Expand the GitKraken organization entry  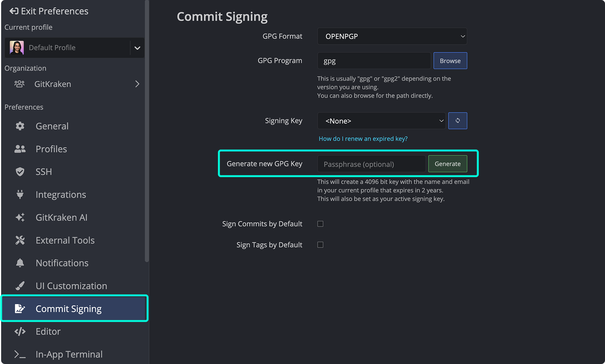tap(137, 84)
